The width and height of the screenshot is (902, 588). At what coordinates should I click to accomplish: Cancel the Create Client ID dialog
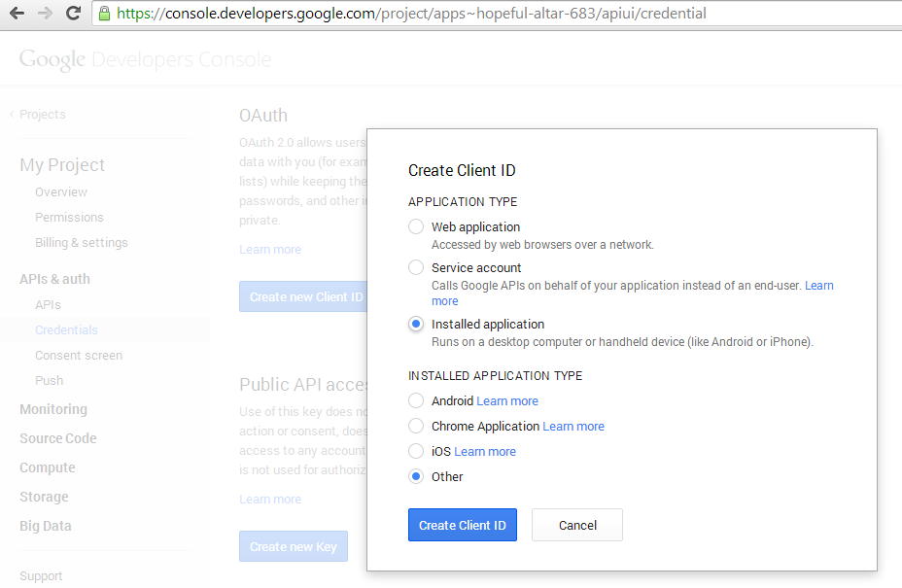click(x=577, y=525)
